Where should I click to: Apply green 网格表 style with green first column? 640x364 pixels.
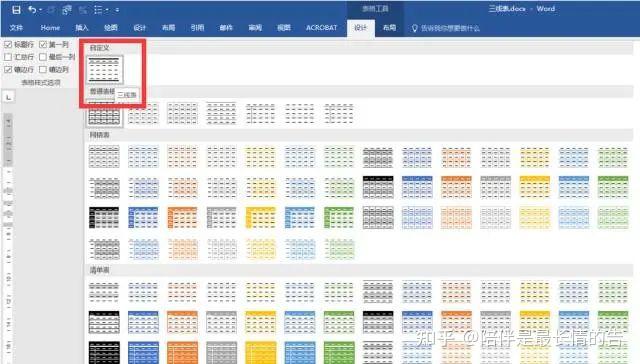click(x=339, y=217)
